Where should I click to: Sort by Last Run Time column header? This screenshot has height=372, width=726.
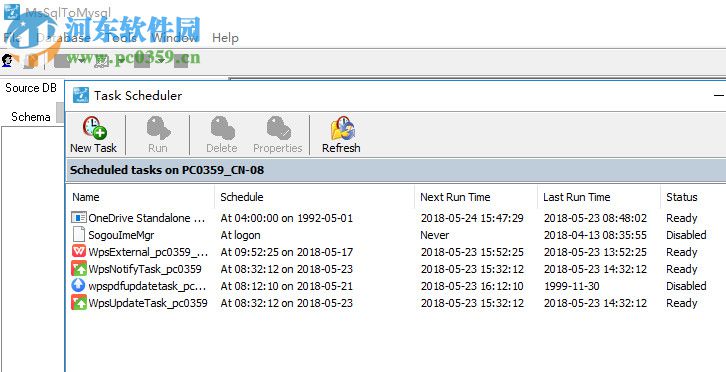pos(576,197)
